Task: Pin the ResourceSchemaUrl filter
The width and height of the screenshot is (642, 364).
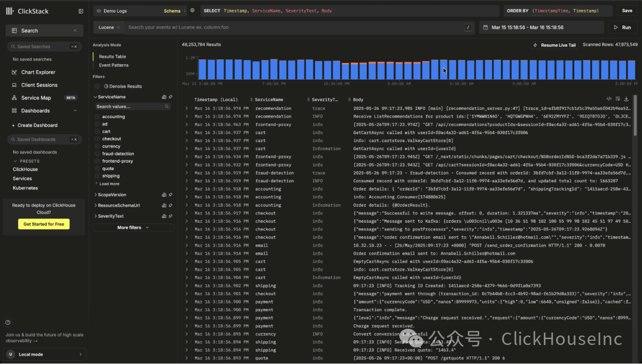Action: 171,205
